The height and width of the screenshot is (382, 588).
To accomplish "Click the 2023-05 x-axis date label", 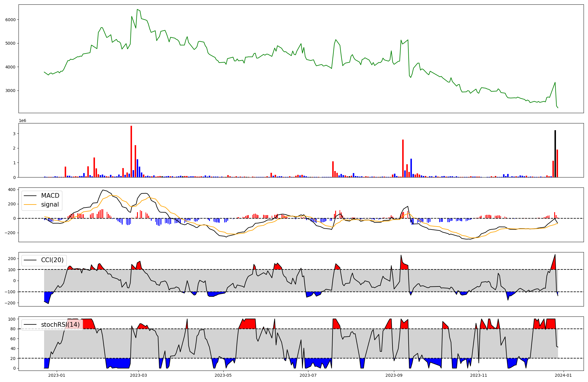I will click(x=223, y=375).
